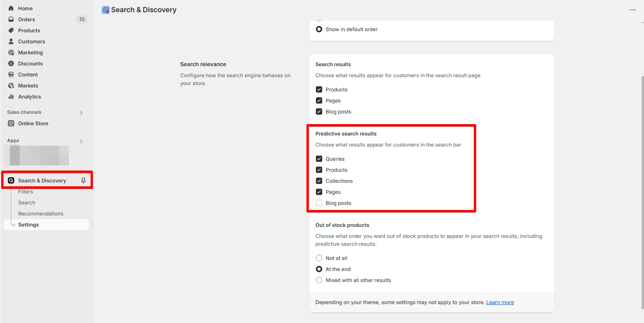Select Settings submenu item
The width and height of the screenshot is (644, 323).
pyautogui.click(x=46, y=225)
